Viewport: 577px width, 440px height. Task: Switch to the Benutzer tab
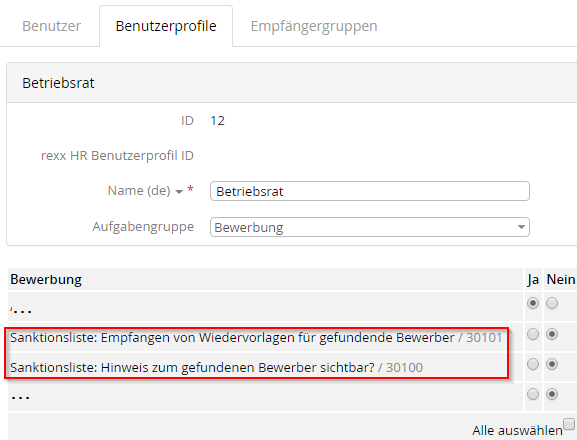coord(52,26)
